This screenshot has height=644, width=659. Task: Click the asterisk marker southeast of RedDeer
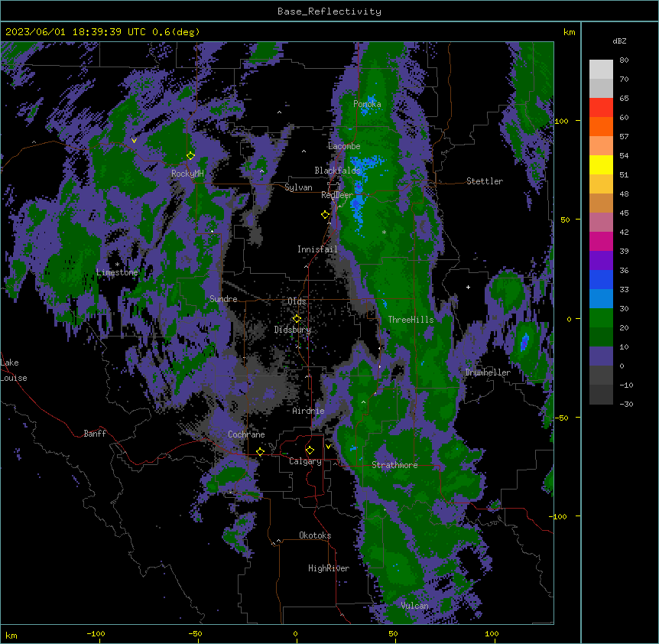click(384, 232)
